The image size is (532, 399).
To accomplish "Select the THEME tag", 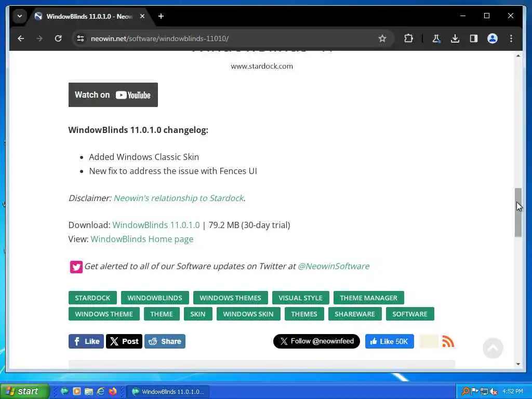I will 162,314.
